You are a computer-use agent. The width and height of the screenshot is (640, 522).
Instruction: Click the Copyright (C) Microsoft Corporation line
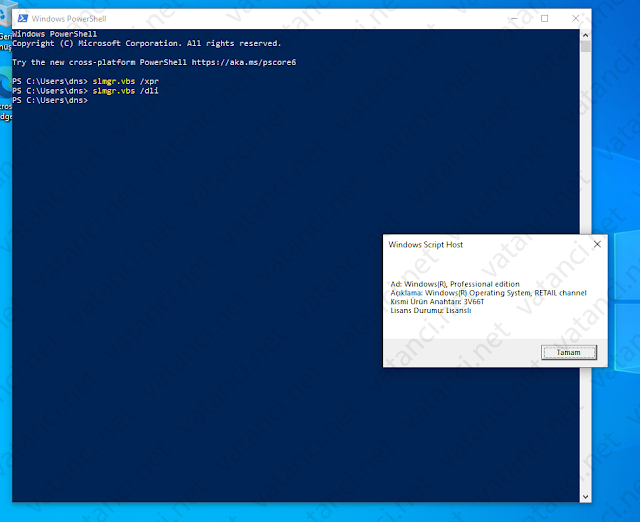pyautogui.click(x=147, y=43)
